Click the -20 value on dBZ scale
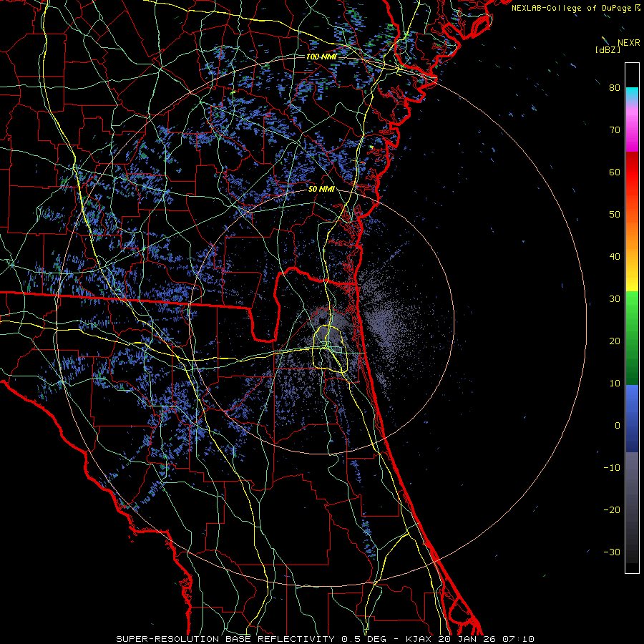644x644 pixels. [x=612, y=509]
